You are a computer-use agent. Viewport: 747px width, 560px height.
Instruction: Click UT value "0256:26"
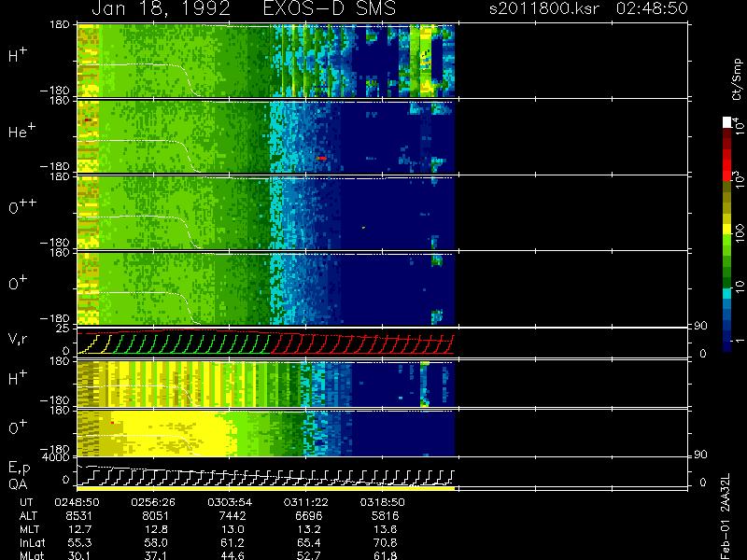[x=153, y=502]
